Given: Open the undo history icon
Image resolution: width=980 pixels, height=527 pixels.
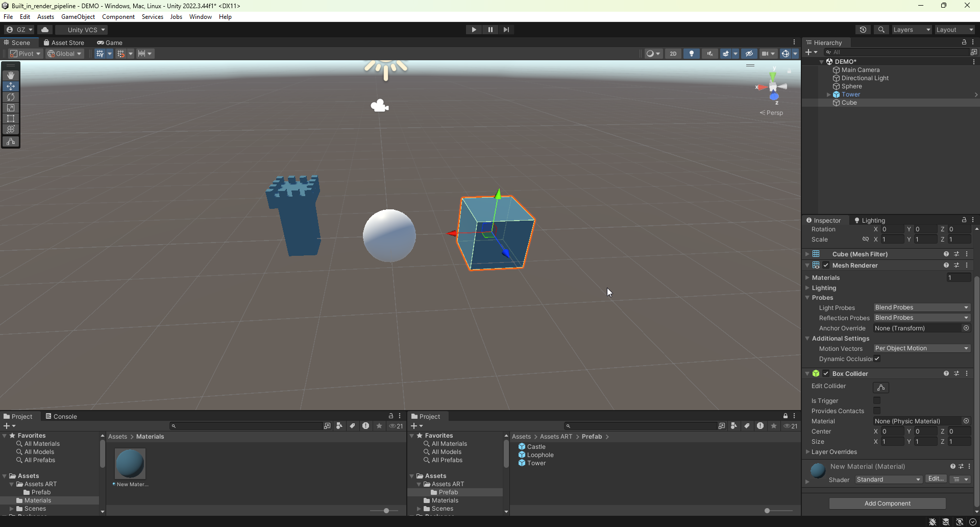Looking at the screenshot, I should click(863, 30).
